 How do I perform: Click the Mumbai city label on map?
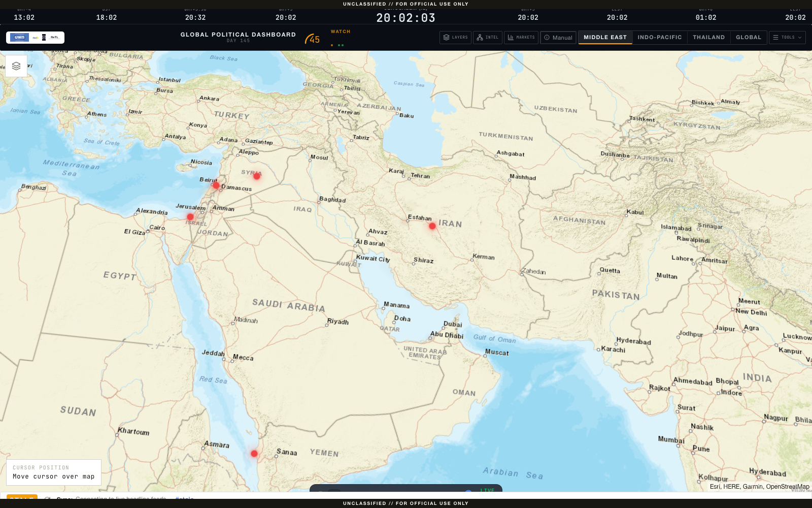pos(671,439)
